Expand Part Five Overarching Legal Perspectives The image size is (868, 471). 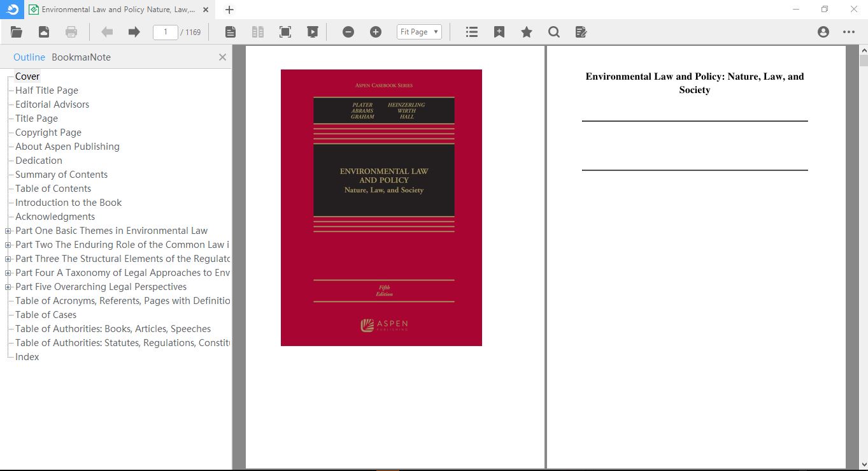(8, 287)
